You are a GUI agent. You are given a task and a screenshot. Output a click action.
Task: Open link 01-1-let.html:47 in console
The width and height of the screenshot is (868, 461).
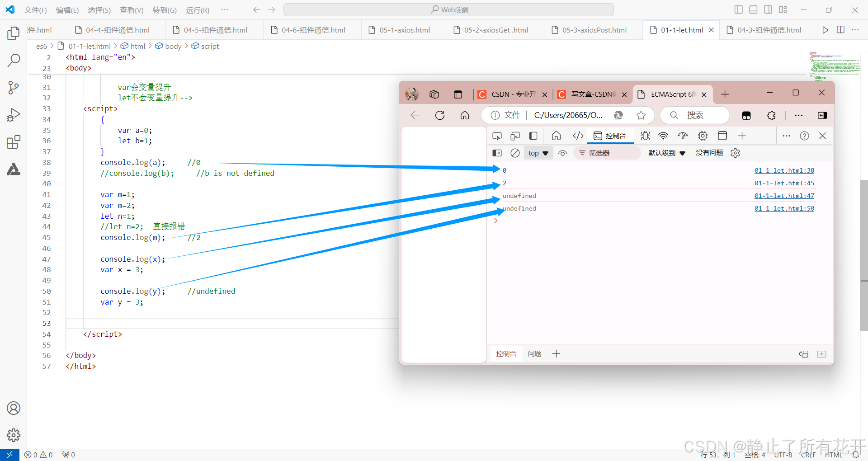pos(784,196)
